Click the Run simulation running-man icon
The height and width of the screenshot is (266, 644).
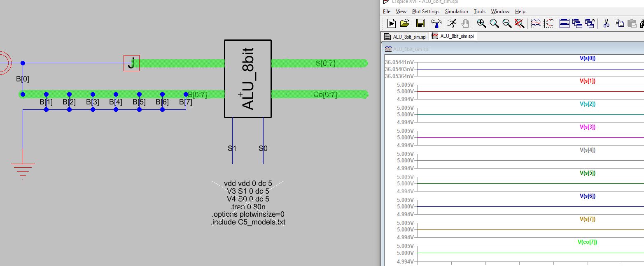pos(452,23)
